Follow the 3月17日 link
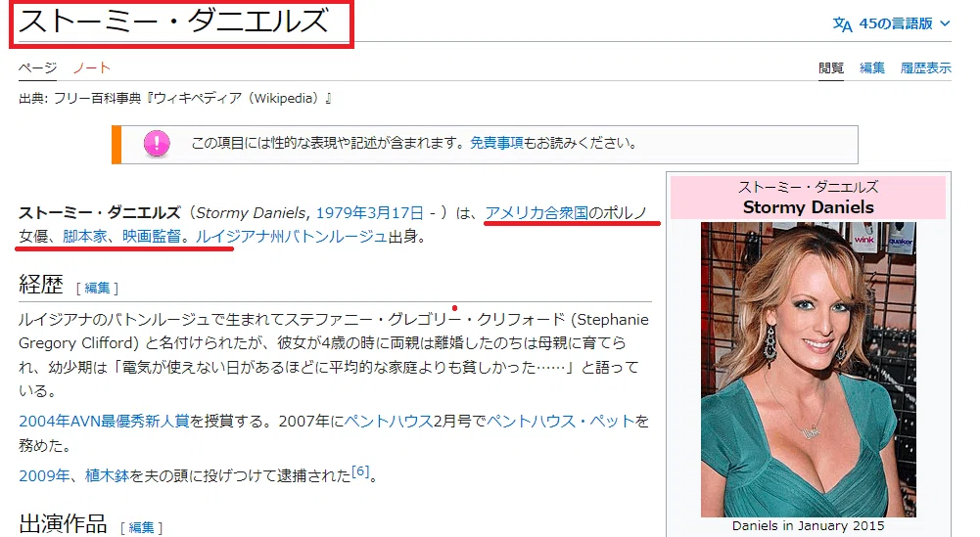 [395, 213]
